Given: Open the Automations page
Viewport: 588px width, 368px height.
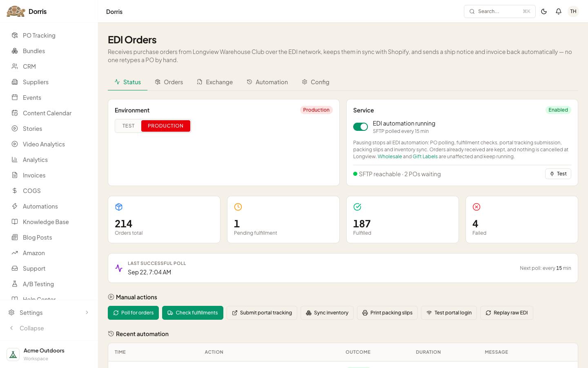Looking at the screenshot, I should 49,206.
